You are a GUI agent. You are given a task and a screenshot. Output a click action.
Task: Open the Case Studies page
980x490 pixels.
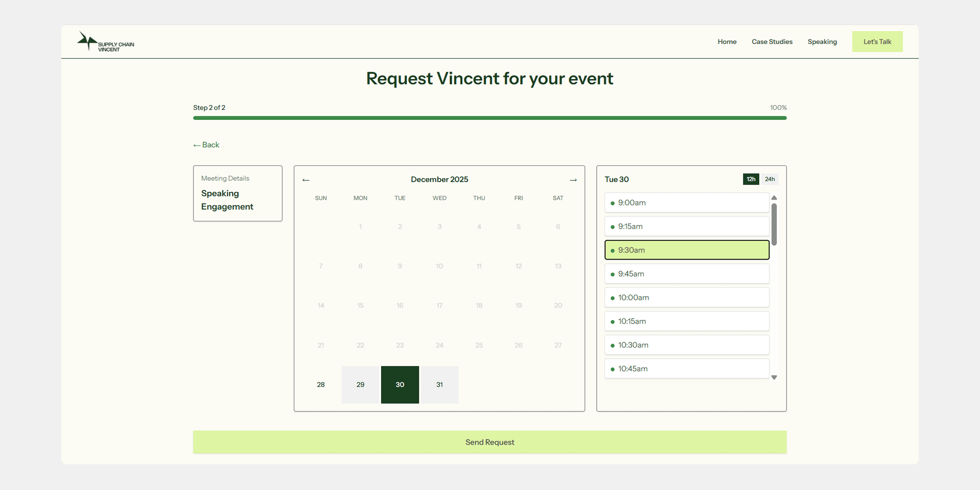coord(772,42)
